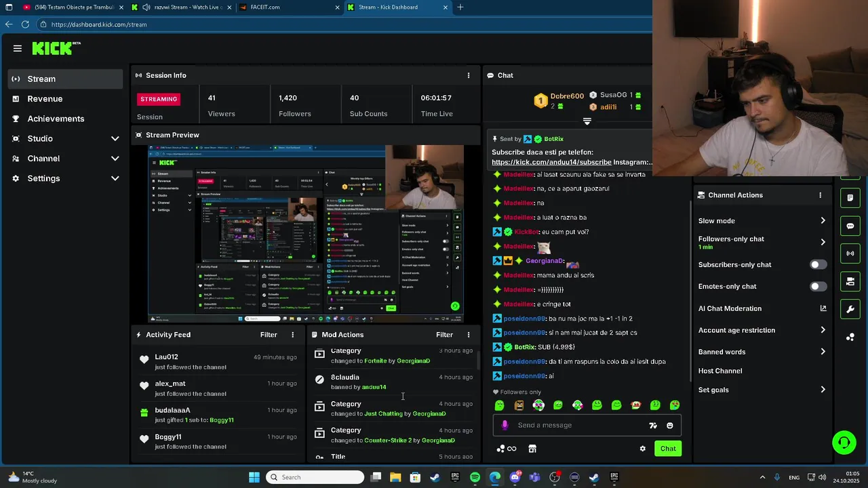Open the Stream sidebar item

[66, 79]
